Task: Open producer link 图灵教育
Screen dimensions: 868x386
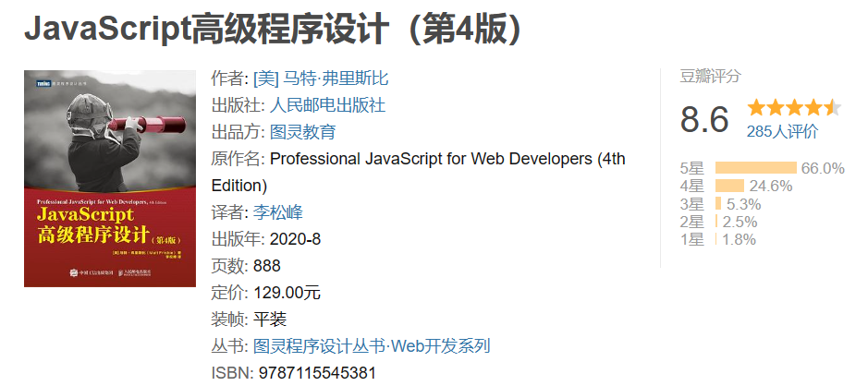Action: [302, 132]
